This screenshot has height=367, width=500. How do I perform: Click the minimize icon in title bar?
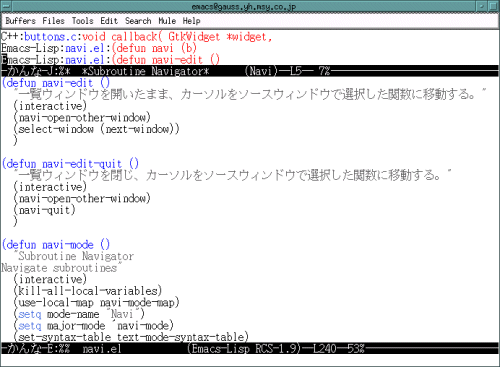[x=482, y=6]
